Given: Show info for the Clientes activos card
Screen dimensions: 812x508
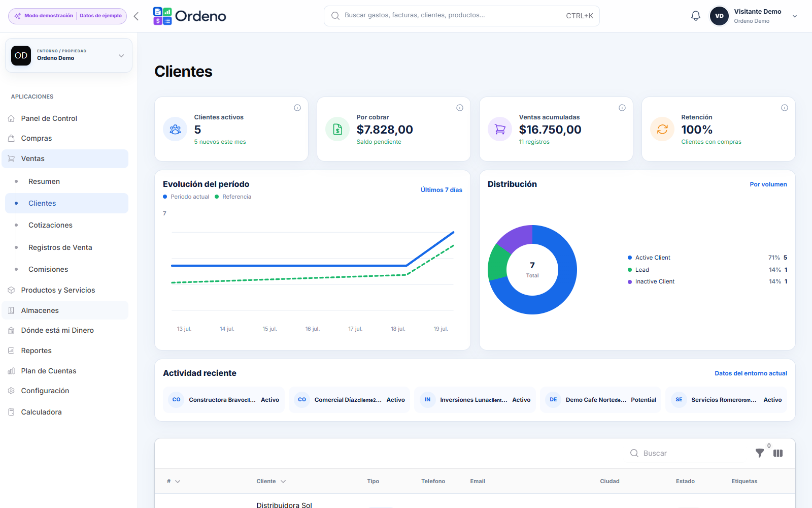Looking at the screenshot, I should (x=297, y=108).
